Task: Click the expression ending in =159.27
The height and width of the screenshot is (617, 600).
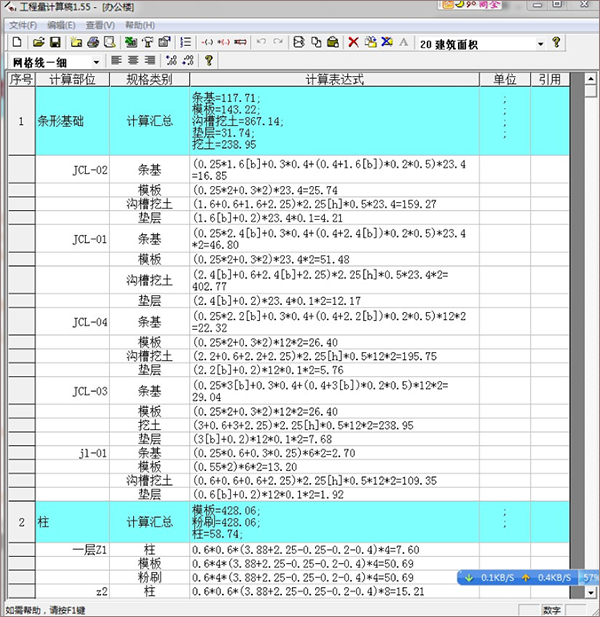Action: click(334, 204)
